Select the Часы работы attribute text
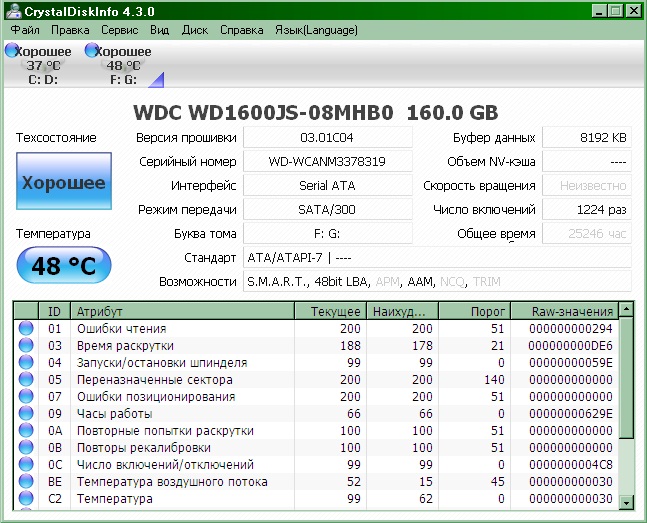 click(x=115, y=414)
